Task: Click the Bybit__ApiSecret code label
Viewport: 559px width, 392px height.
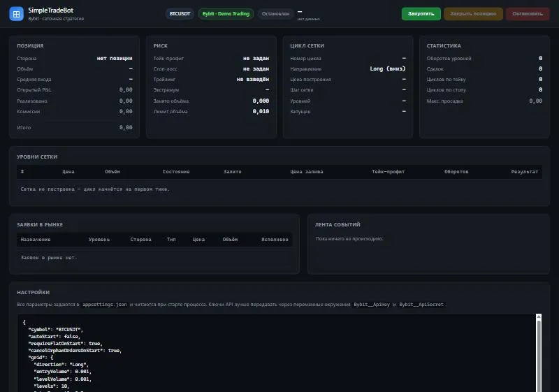Action: tap(421, 305)
